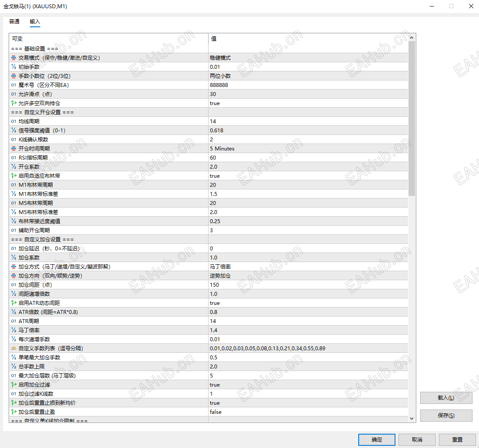Viewport: 479px width, 448px height.
Task: Click the vertical scrollbar thumb
Action: tap(412, 118)
